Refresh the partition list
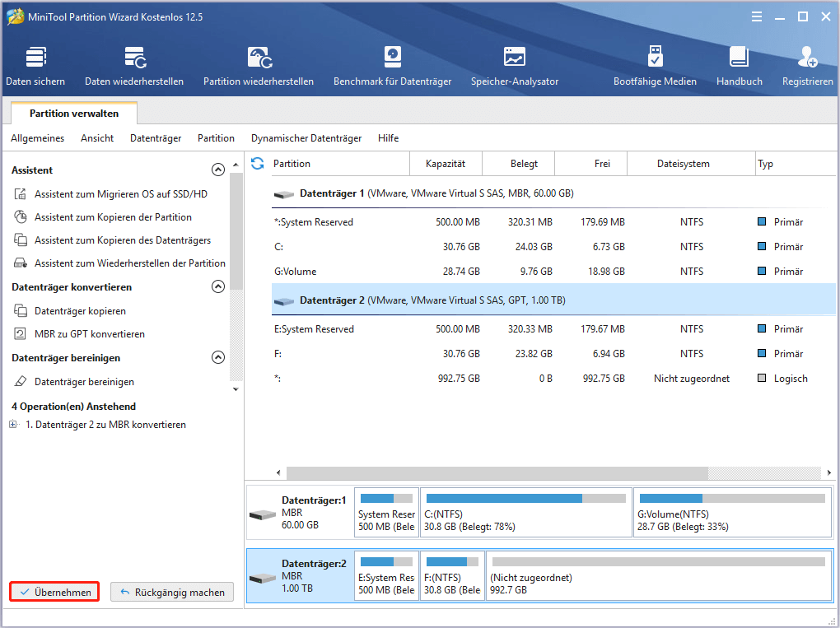Screen dimensions: 840x628 [258, 163]
